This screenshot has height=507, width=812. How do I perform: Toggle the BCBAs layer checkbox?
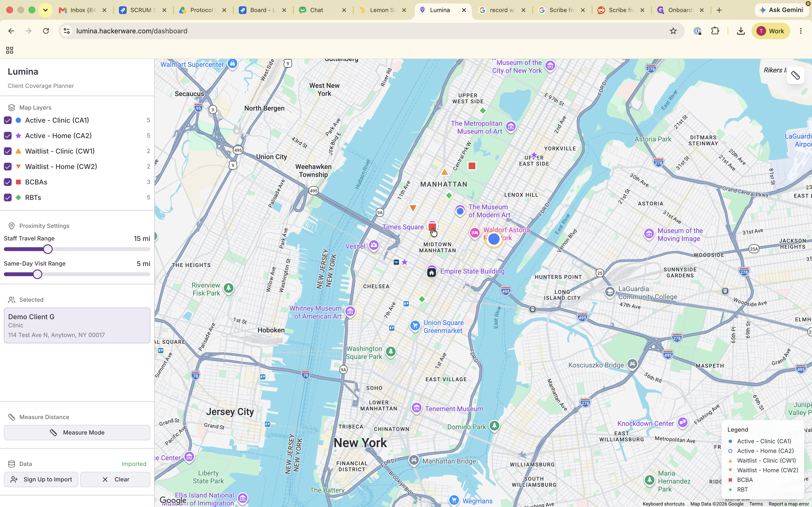(x=8, y=182)
